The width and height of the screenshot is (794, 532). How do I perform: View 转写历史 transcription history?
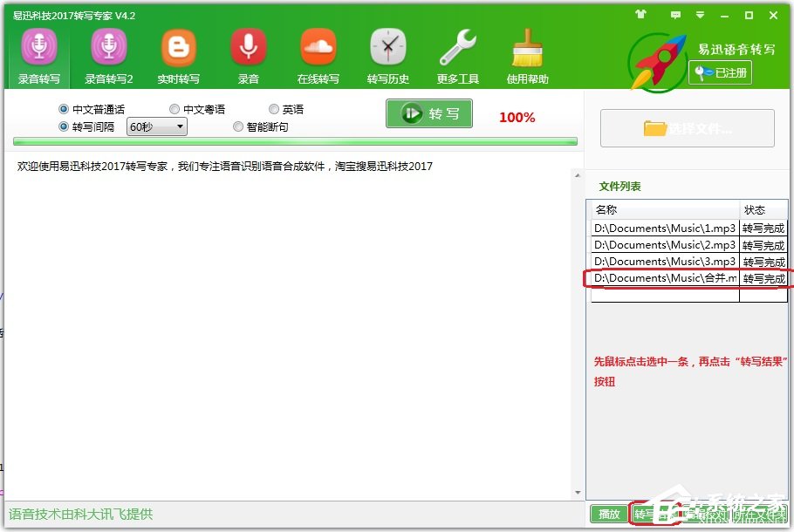pyautogui.click(x=387, y=54)
